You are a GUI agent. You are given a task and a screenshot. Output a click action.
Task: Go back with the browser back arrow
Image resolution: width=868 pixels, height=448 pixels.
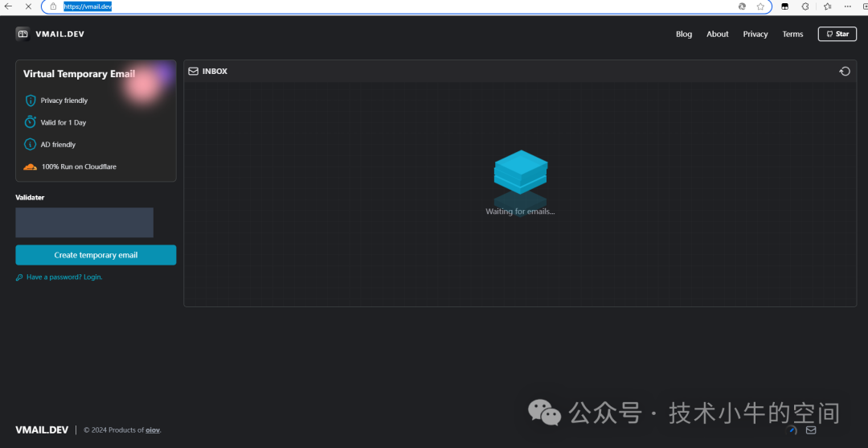click(x=8, y=6)
